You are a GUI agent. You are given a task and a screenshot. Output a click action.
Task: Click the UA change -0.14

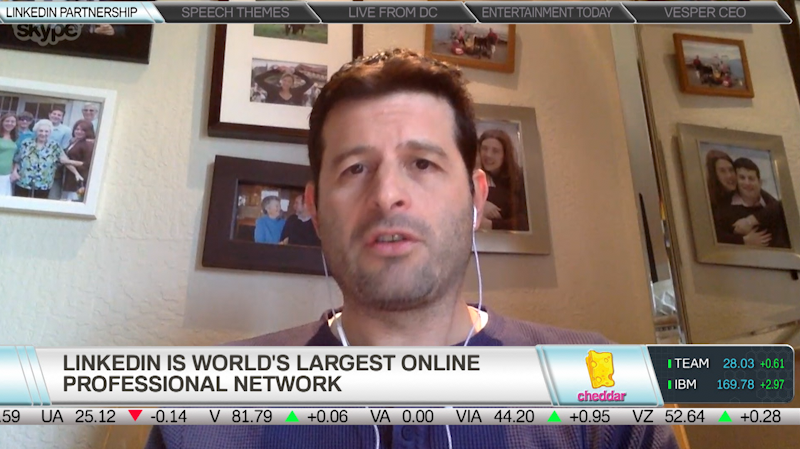168,416
